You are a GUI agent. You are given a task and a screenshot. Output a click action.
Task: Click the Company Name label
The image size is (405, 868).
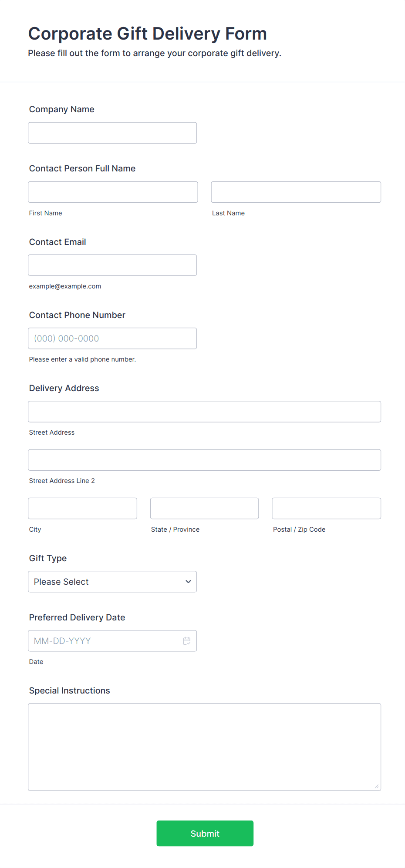62,109
